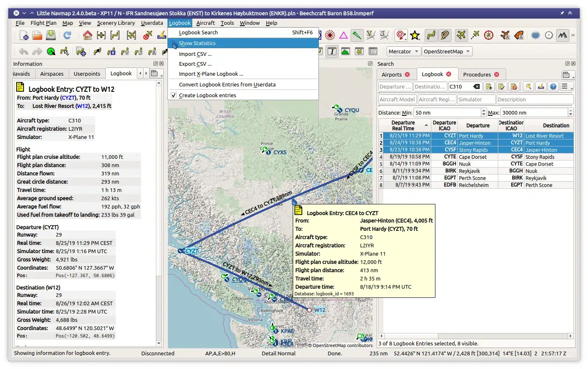
Task: Click the CYZT airport link
Action: [68, 98]
